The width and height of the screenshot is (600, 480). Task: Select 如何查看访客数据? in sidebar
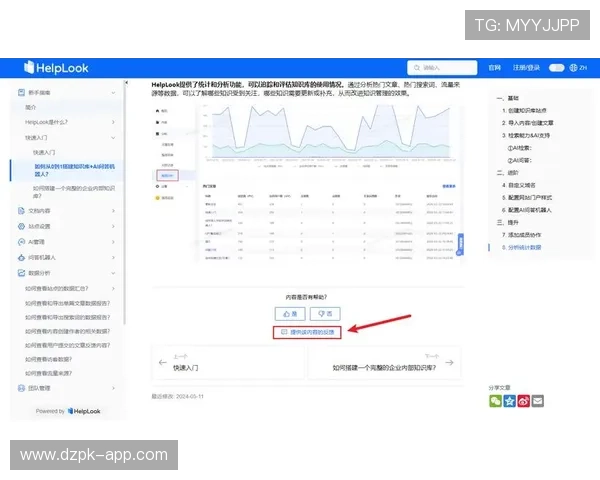pos(48,359)
